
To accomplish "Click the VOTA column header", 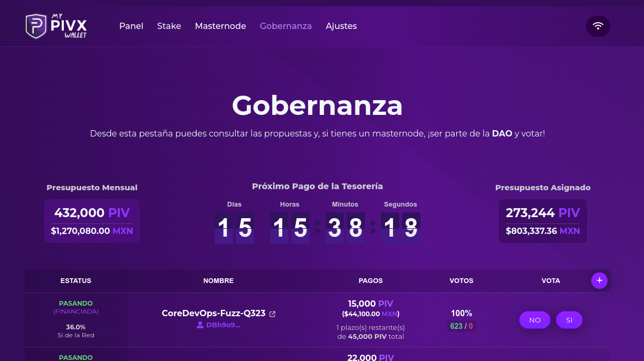I will 551,281.
